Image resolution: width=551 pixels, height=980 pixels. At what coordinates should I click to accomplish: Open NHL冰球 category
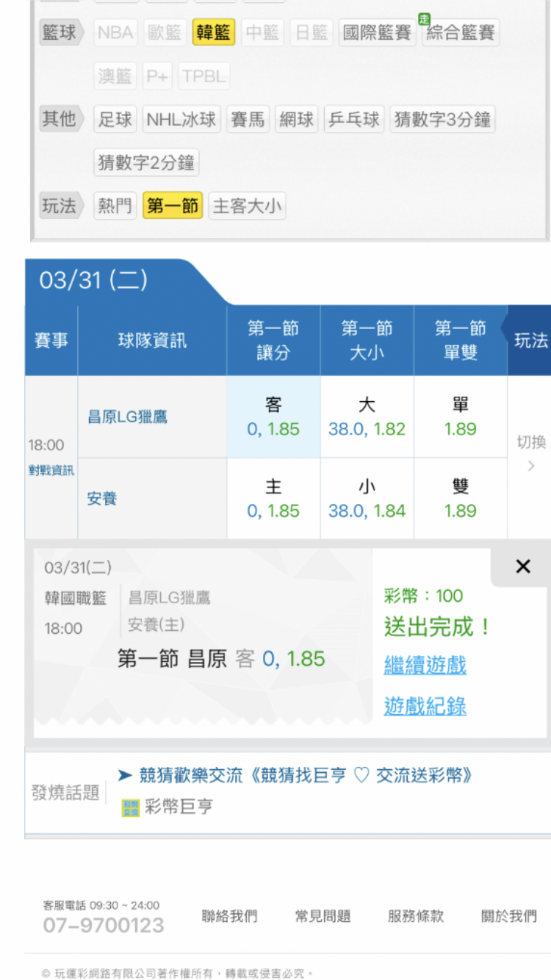[181, 119]
